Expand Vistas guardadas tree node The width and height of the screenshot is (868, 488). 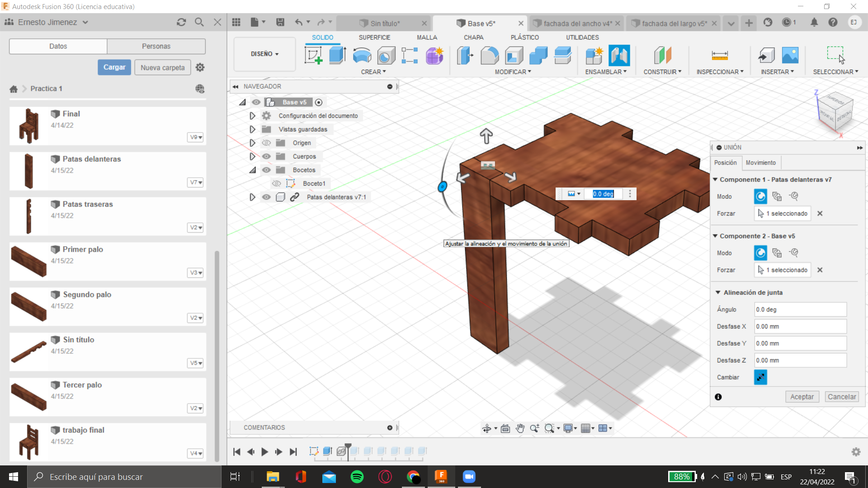(x=252, y=129)
